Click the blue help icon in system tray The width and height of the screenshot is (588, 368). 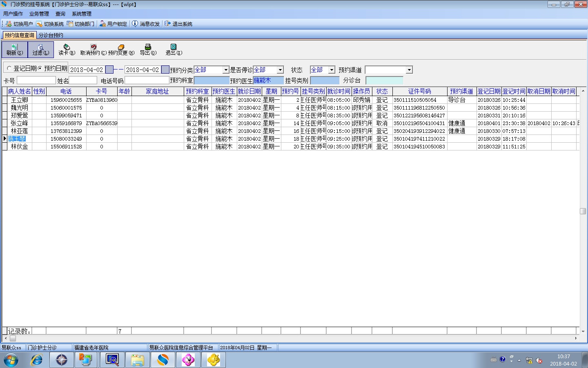[x=503, y=359]
